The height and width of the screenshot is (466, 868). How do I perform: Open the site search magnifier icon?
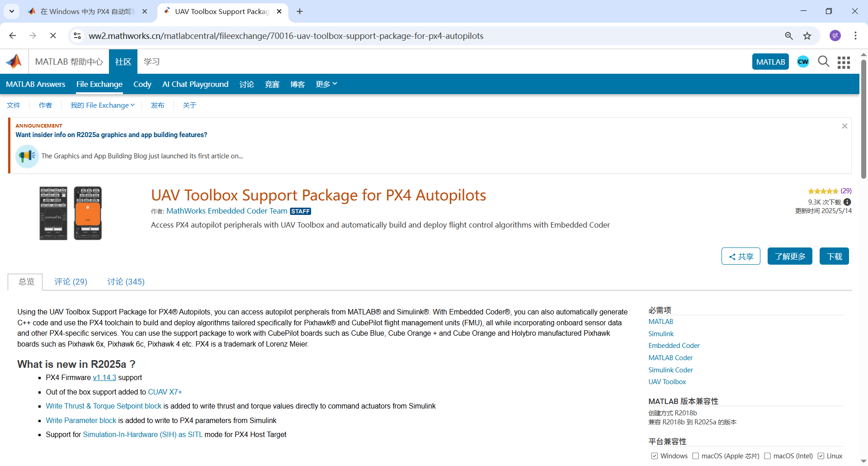(x=823, y=62)
